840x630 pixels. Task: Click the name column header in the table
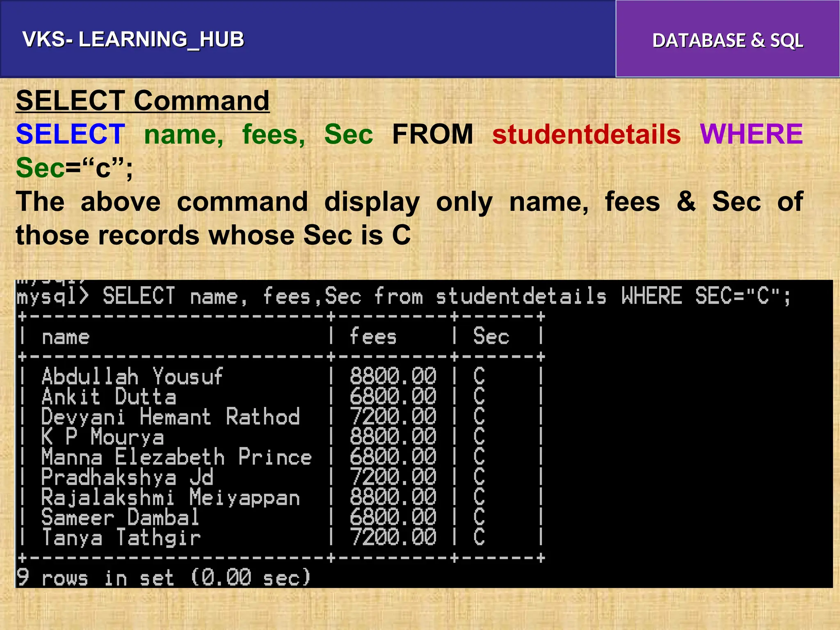(x=66, y=338)
